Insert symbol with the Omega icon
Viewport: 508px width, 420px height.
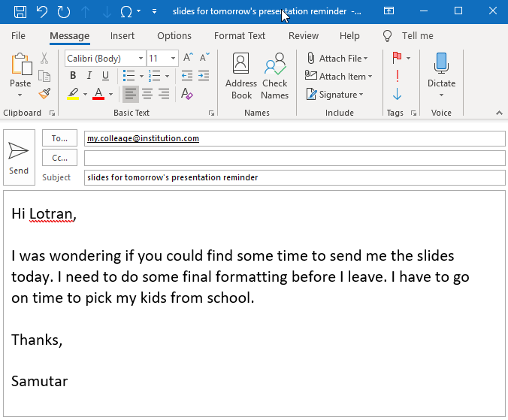tap(126, 12)
